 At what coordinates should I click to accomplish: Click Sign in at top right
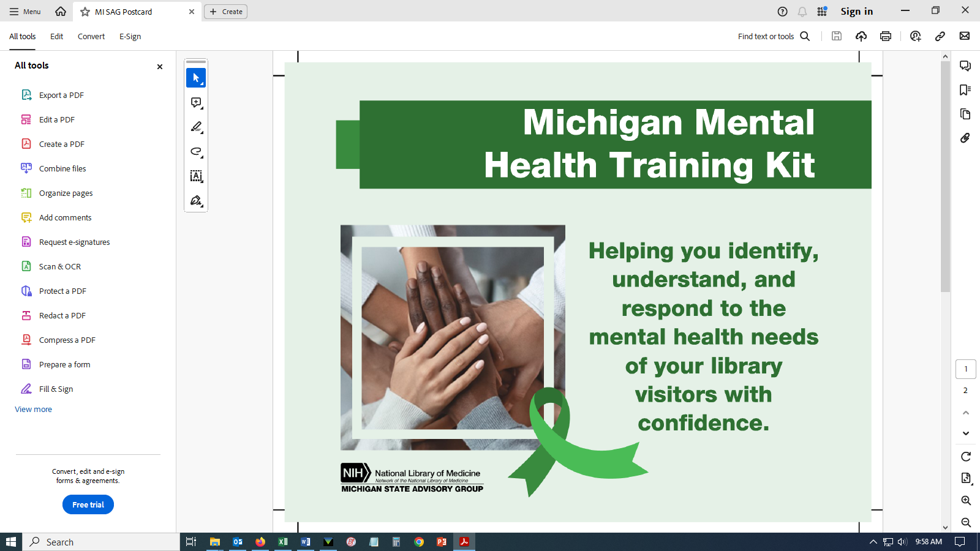click(x=856, y=12)
